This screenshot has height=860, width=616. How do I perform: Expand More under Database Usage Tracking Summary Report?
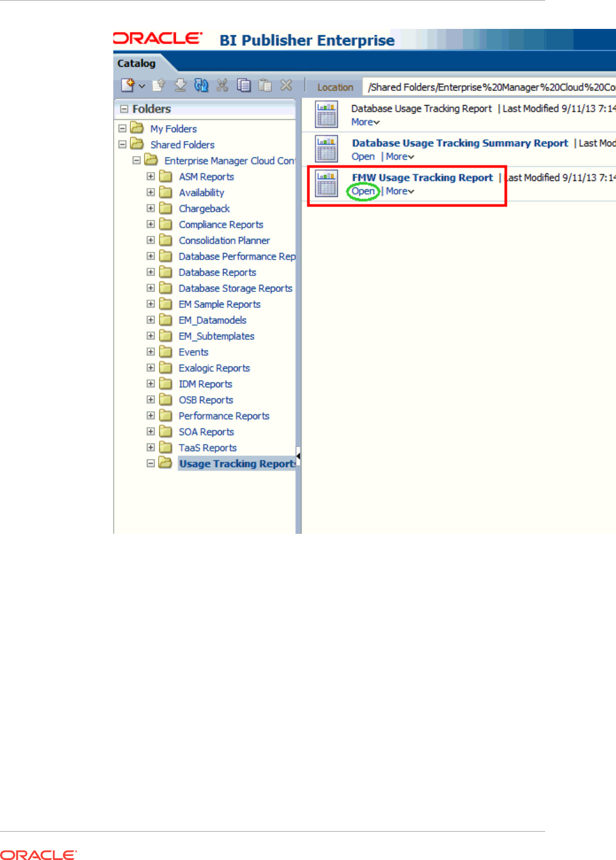tap(400, 157)
